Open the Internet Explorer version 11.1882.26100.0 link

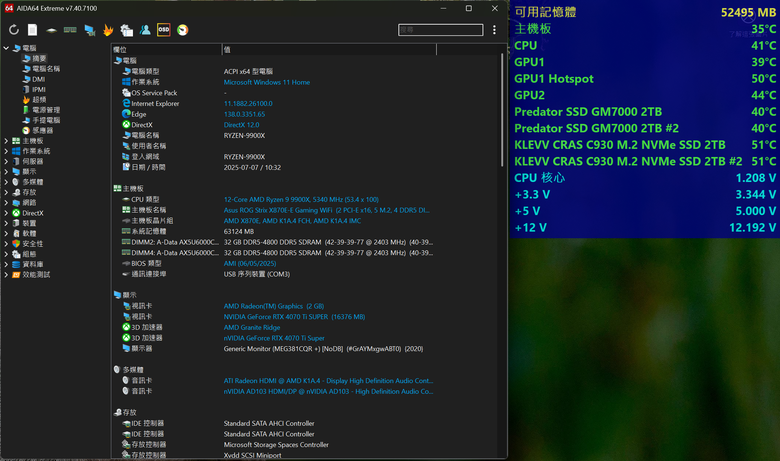click(x=248, y=103)
